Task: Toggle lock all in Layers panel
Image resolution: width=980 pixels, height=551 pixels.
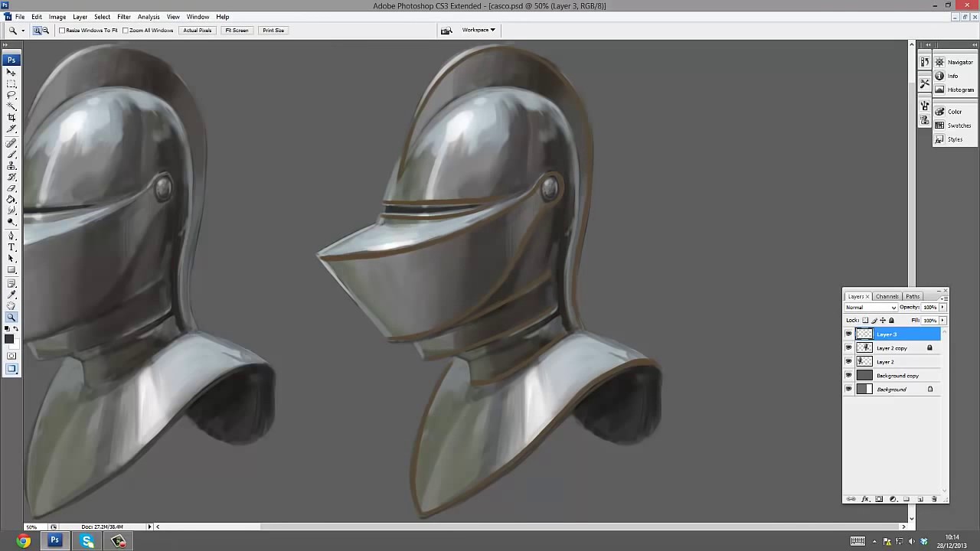Action: point(891,320)
